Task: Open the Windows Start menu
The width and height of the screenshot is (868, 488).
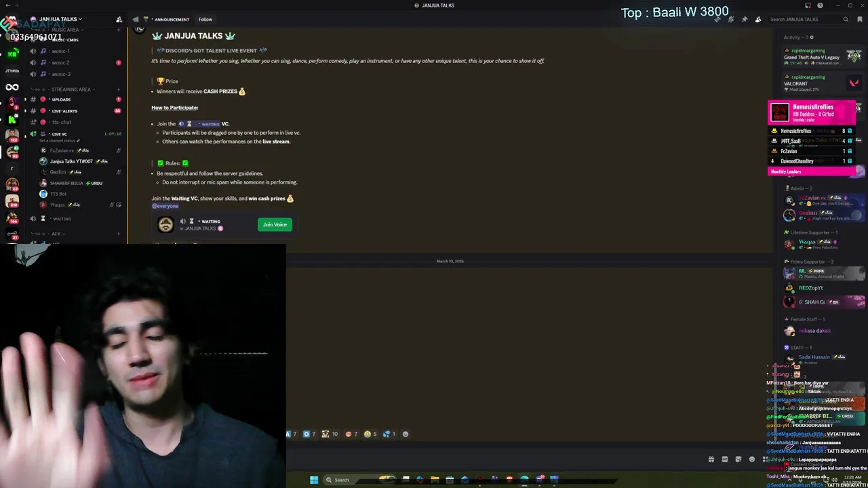Action: pyautogui.click(x=314, y=480)
